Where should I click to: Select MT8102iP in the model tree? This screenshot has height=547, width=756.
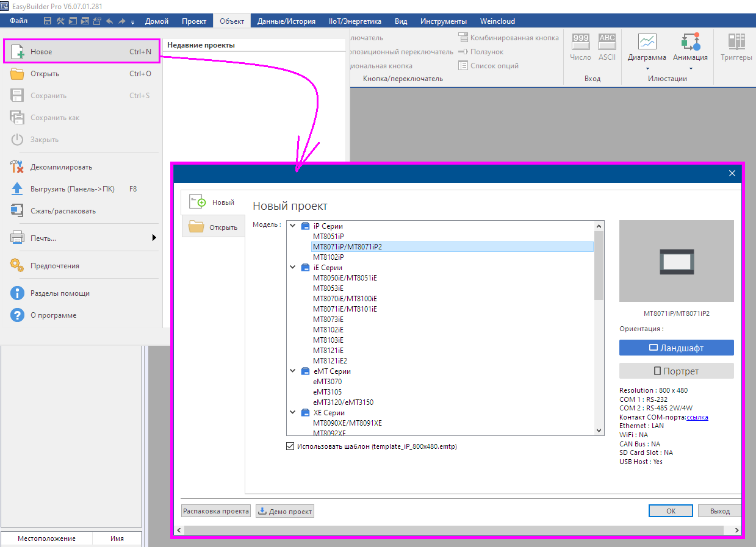[x=328, y=257]
